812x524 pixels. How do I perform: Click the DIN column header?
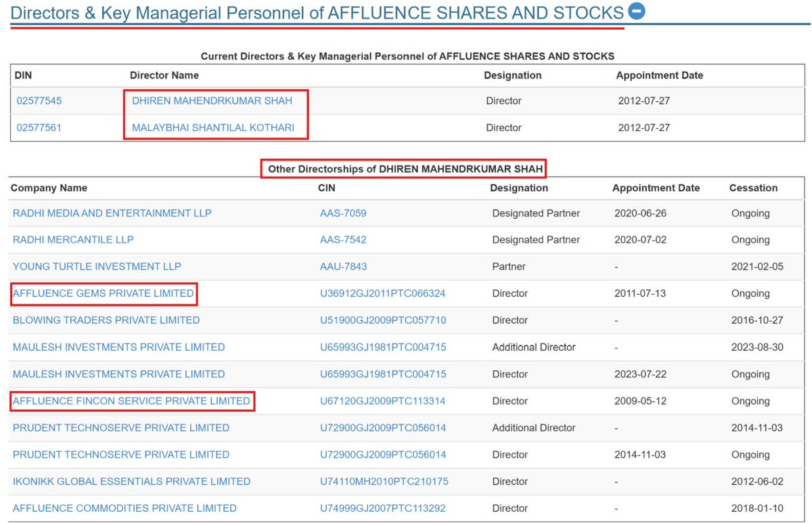[x=23, y=76]
